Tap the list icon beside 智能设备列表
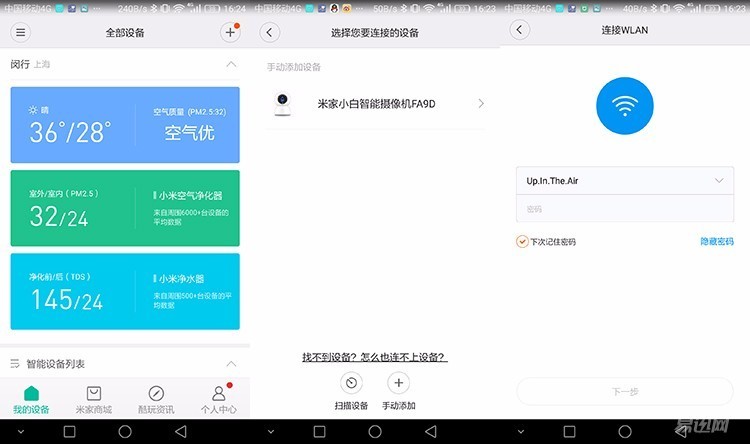Viewport: 750px width, 444px height. tap(15, 364)
